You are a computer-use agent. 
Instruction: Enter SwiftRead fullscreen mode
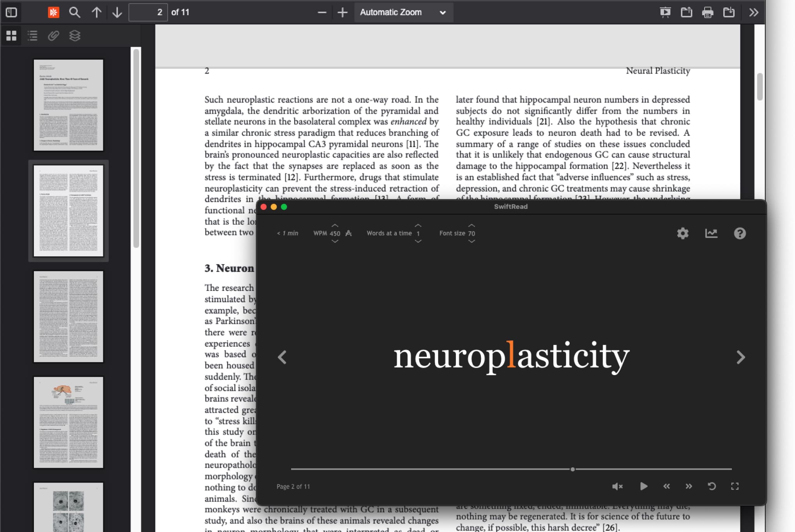(735, 486)
